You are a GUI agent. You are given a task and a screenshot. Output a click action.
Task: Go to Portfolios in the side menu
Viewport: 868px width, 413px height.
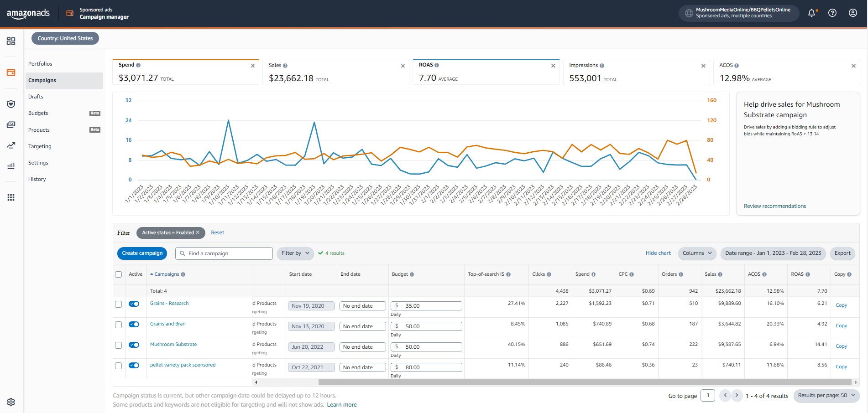pyautogui.click(x=40, y=64)
